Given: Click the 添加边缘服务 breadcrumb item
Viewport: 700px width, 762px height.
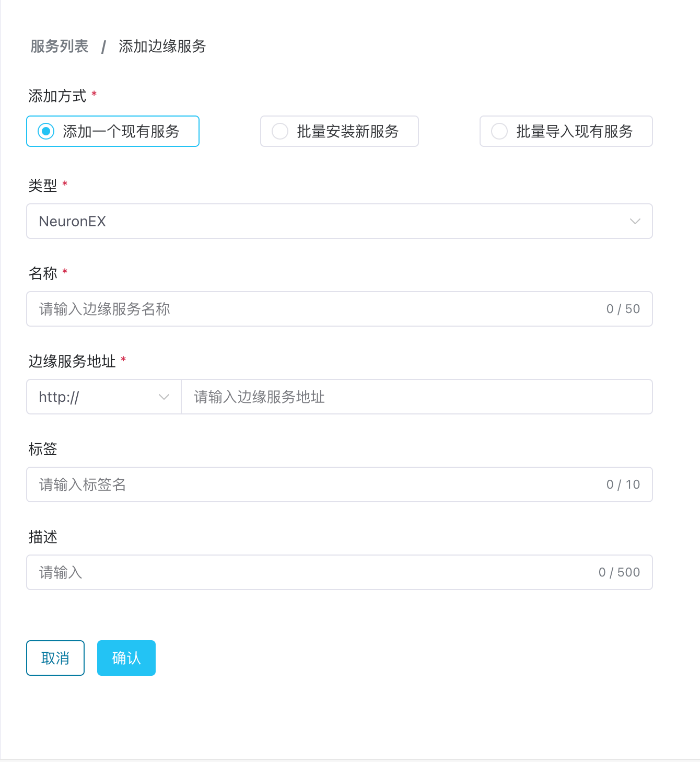Looking at the screenshot, I should [162, 47].
